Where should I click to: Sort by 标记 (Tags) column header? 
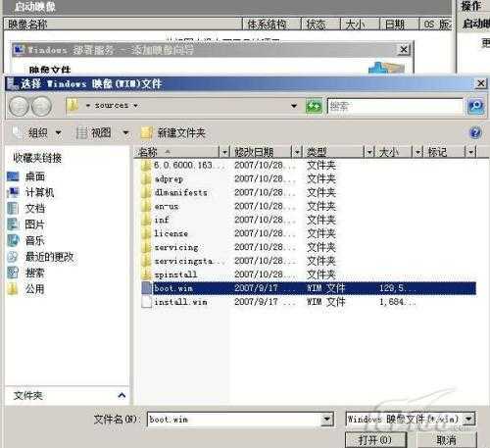tap(446, 152)
